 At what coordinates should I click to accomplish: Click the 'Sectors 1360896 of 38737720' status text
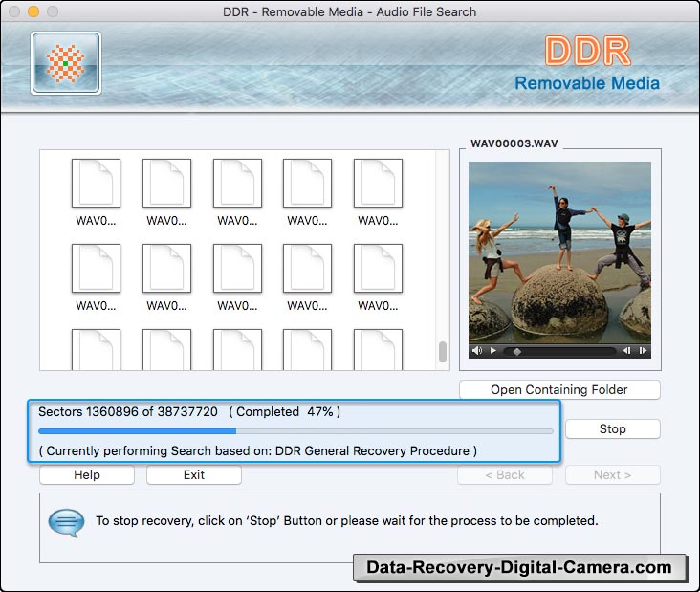tap(128, 411)
